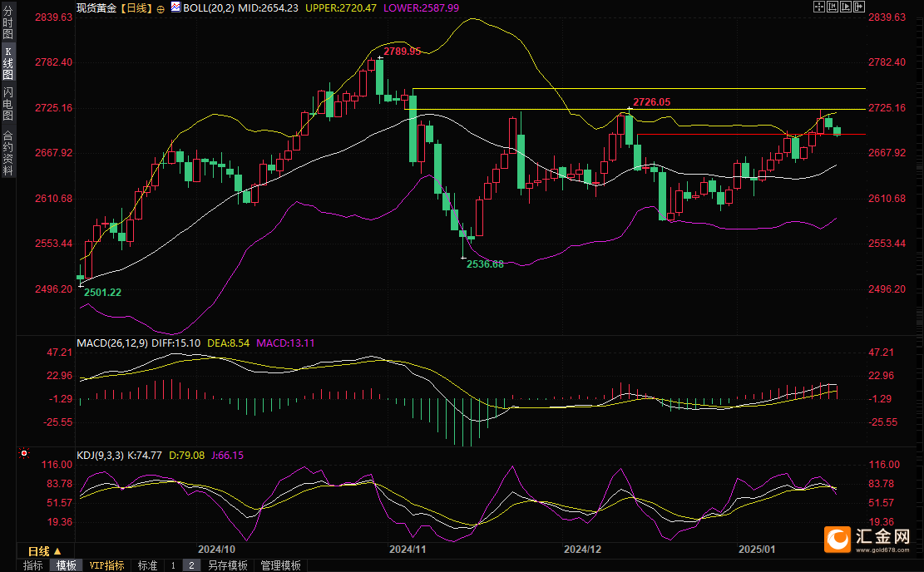
Task: Click the jump-to-start chart icon at top right
Action: click(x=834, y=7)
